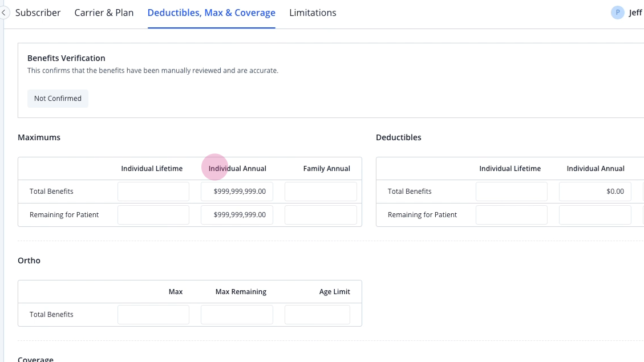Click Deductibles Individual Lifetime Total Benefits field
The width and height of the screenshot is (644, 362).
(x=511, y=192)
